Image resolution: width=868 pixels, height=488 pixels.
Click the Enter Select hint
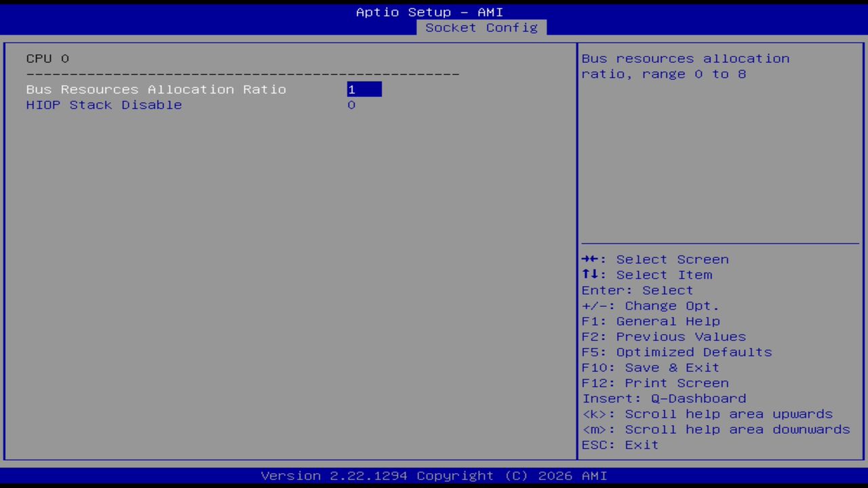click(x=637, y=290)
